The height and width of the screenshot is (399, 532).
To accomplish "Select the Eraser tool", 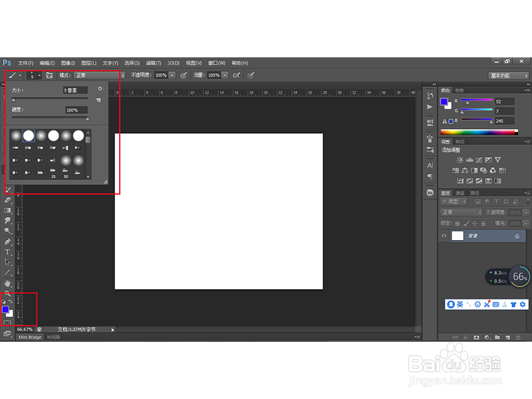I will (x=8, y=200).
